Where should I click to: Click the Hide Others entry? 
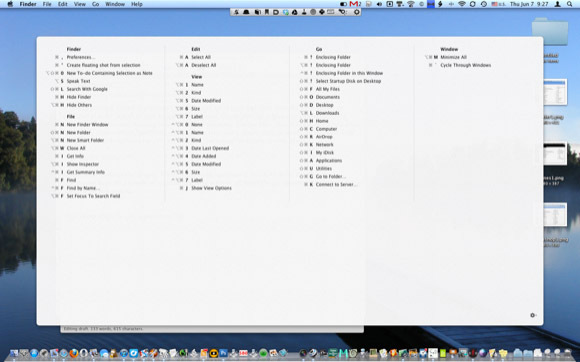(79, 105)
